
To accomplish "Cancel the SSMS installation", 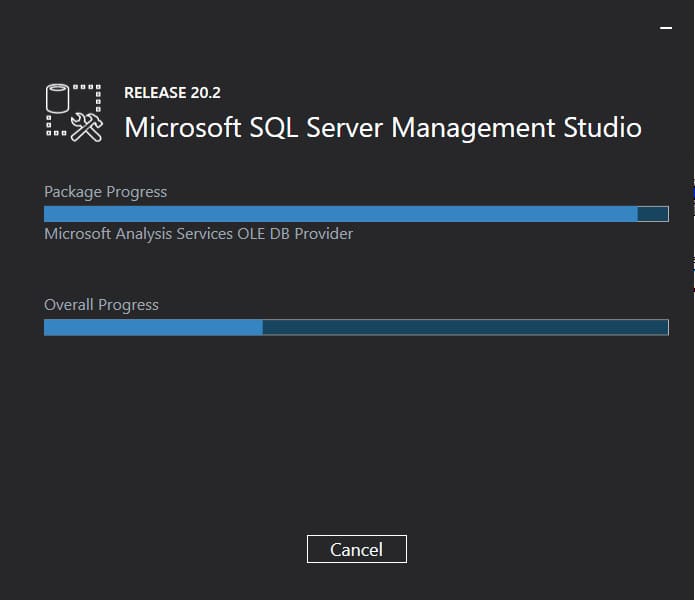I will pyautogui.click(x=356, y=549).
